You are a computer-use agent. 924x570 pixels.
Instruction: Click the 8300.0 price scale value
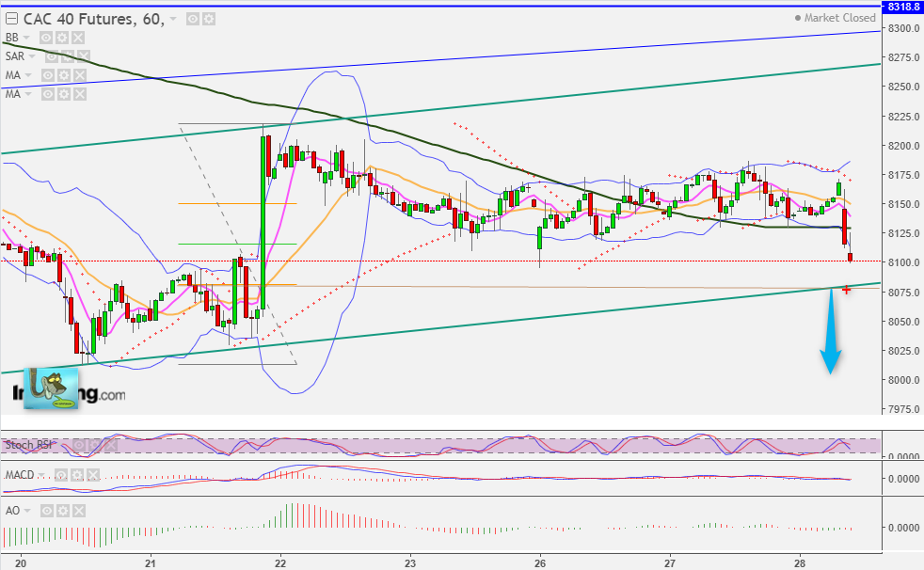[904, 28]
